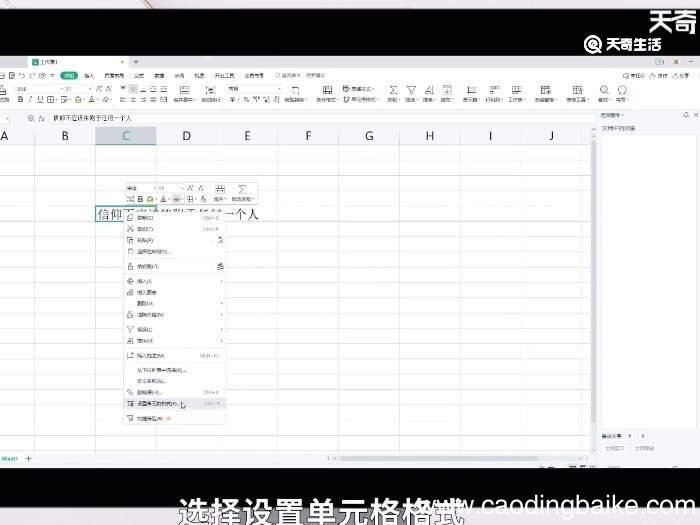Select column G header

pyautogui.click(x=369, y=136)
